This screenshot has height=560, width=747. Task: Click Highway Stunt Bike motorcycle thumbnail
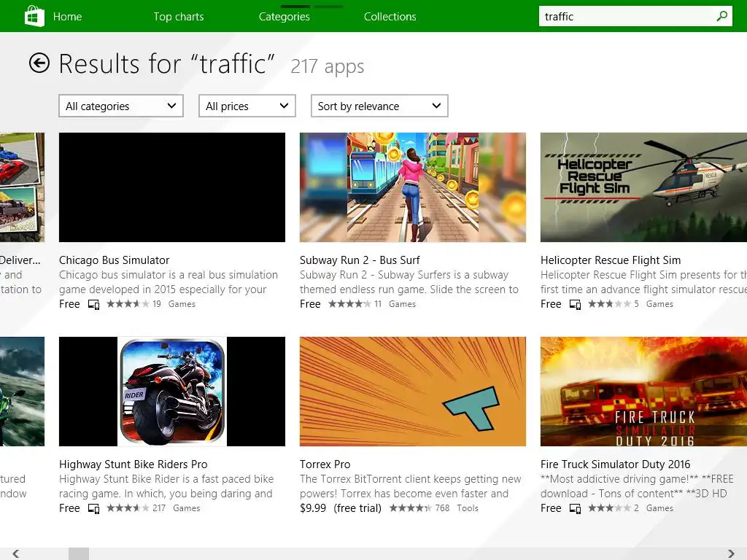tap(172, 392)
